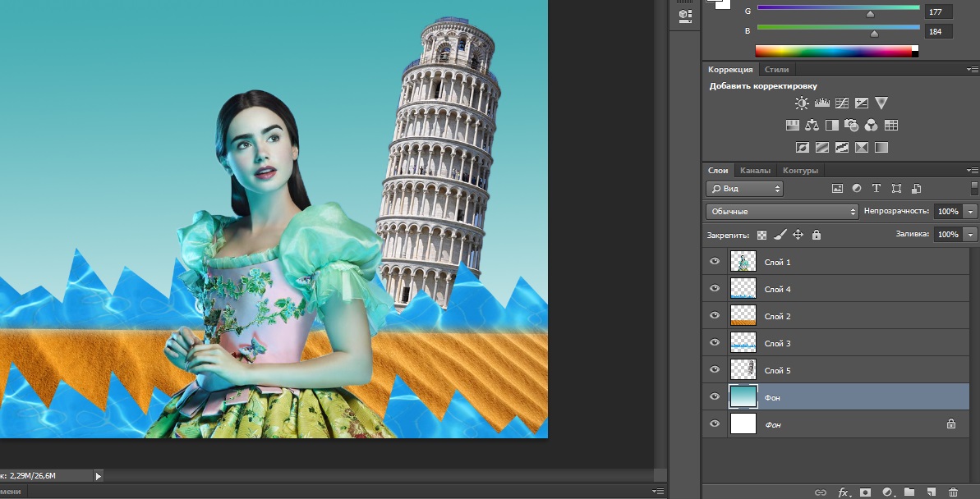Switch to the Стили tab
This screenshot has height=499, width=980.
point(776,69)
